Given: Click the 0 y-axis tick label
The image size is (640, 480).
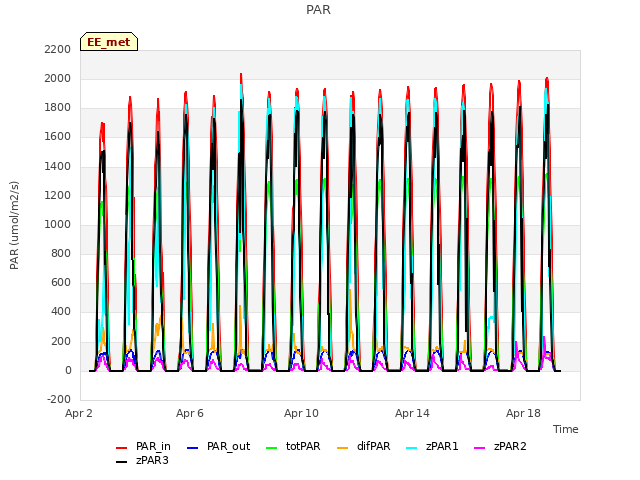Looking at the screenshot, I should pyautogui.click(x=68, y=370).
